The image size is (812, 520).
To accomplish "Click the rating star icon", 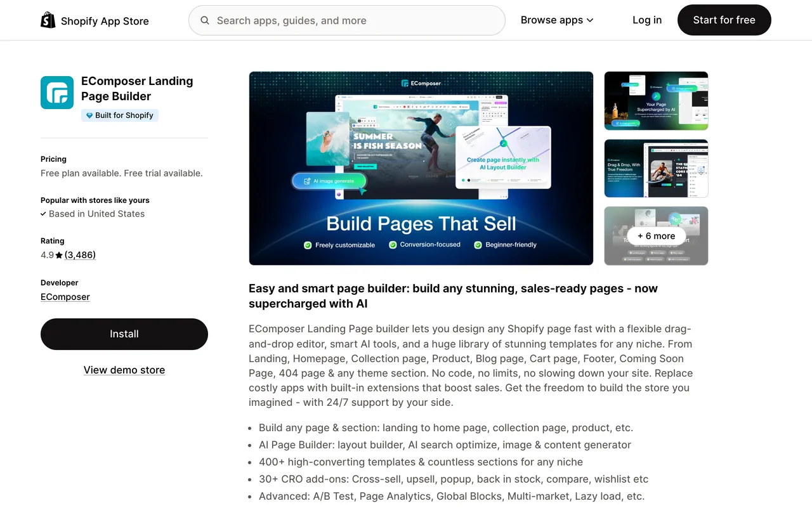I will pos(59,255).
